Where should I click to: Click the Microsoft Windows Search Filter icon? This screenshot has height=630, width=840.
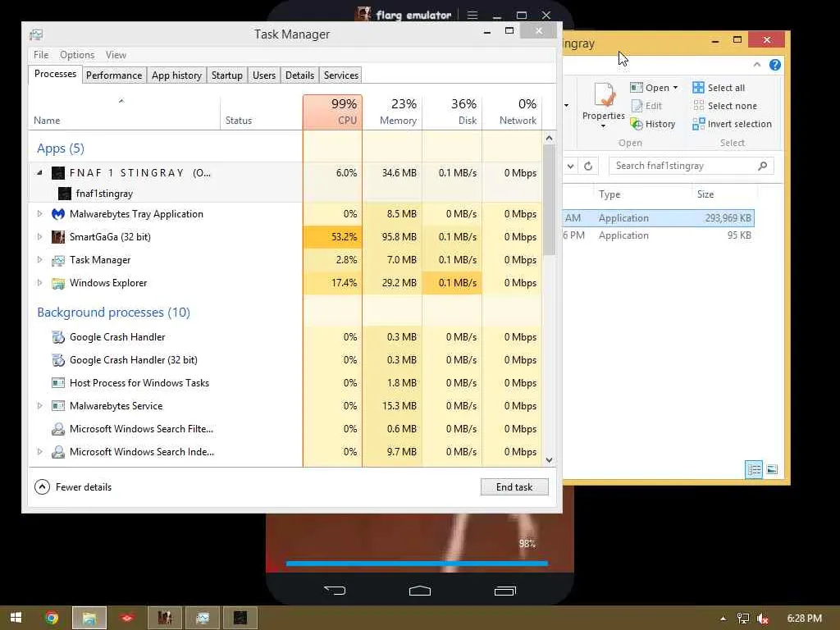click(x=58, y=429)
